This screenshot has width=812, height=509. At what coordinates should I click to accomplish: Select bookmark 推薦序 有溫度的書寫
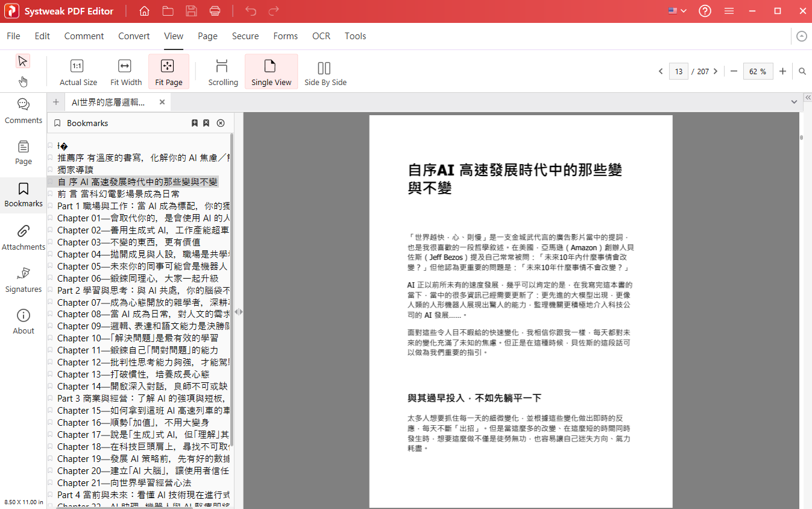(144, 158)
